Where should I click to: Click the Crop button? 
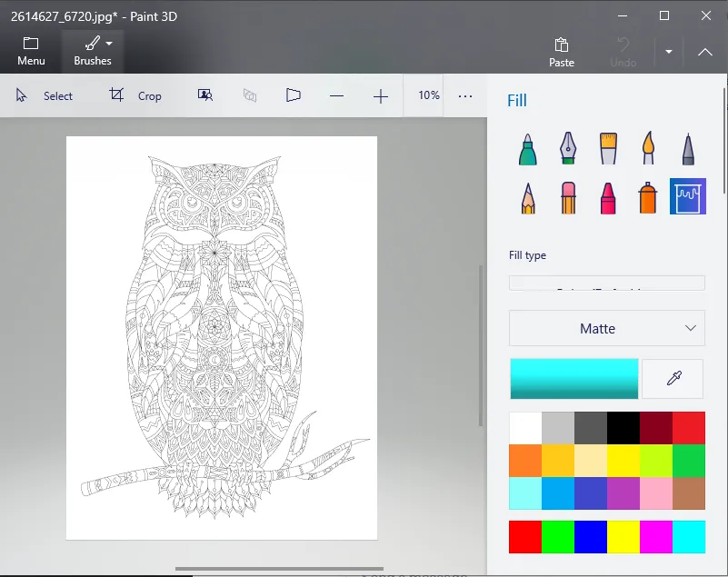coord(135,95)
